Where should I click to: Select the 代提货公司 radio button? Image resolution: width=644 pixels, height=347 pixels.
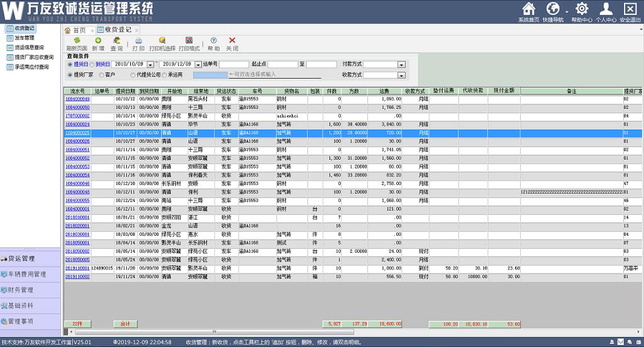133,75
